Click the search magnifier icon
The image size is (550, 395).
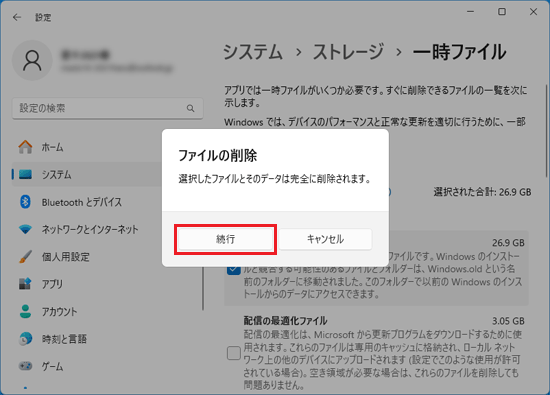[x=190, y=108]
